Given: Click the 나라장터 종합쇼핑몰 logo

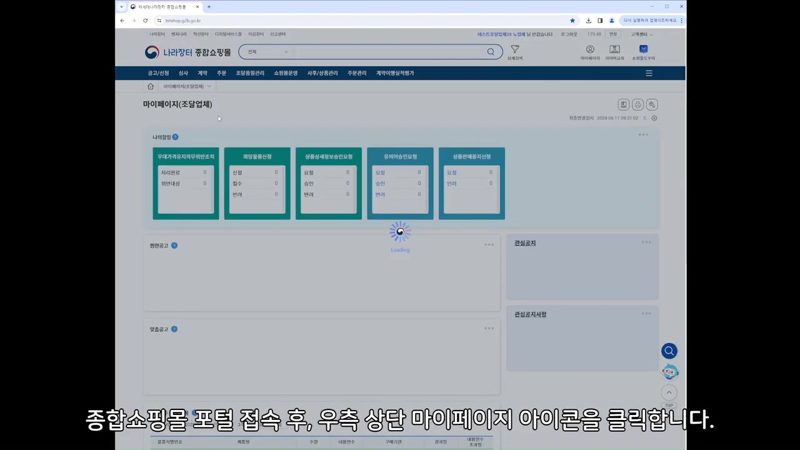Looking at the screenshot, I should pyautogui.click(x=188, y=52).
